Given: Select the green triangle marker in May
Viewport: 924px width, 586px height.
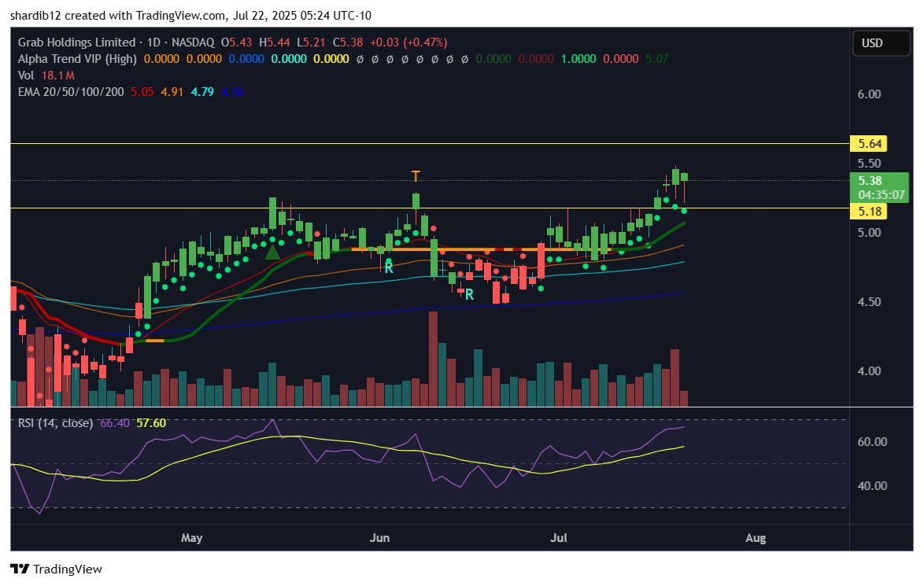Looking at the screenshot, I should pos(272,252).
